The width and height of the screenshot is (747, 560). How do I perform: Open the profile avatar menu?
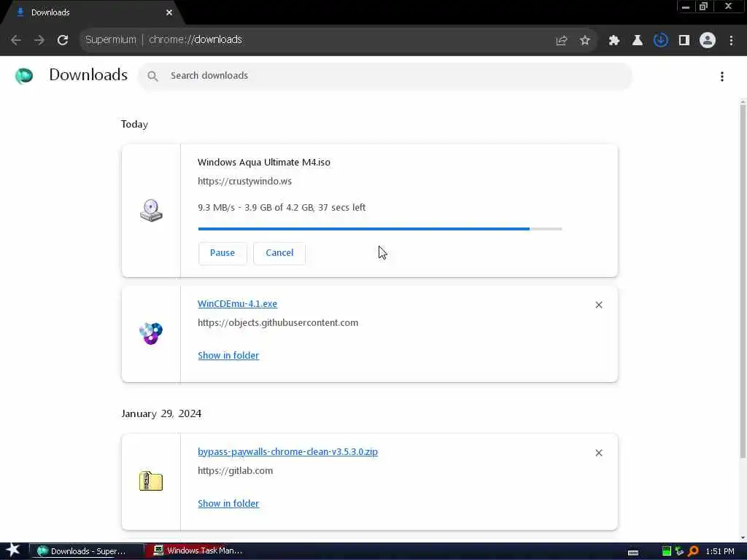[x=708, y=41]
